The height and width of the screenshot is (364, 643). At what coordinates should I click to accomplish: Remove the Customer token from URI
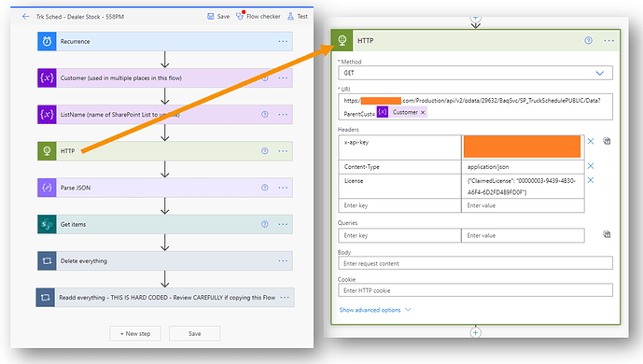[423, 112]
